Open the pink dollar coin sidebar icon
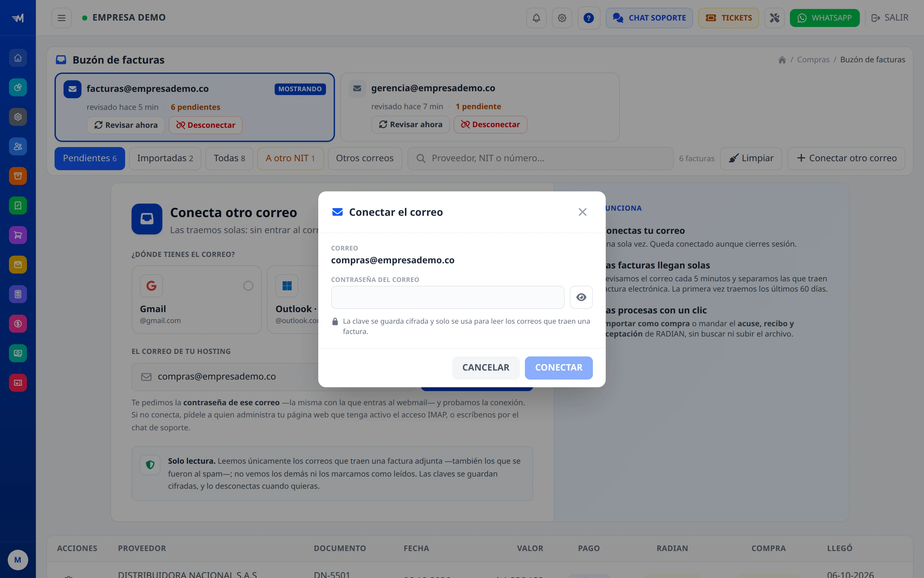This screenshot has height=578, width=924. 18,324
